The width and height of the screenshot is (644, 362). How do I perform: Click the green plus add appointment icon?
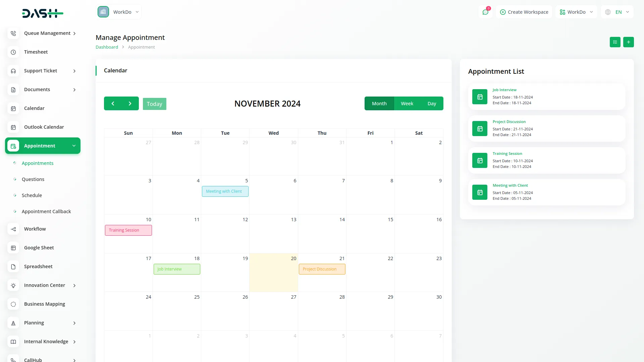pyautogui.click(x=628, y=42)
